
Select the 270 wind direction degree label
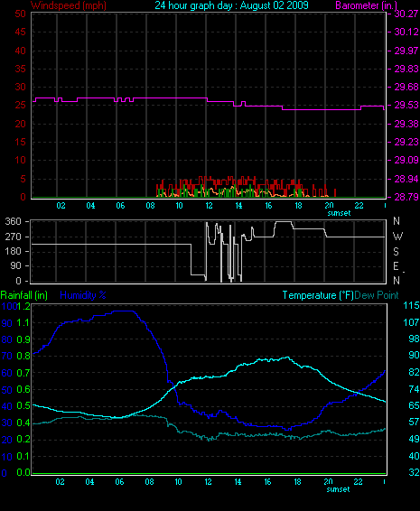tap(14, 237)
